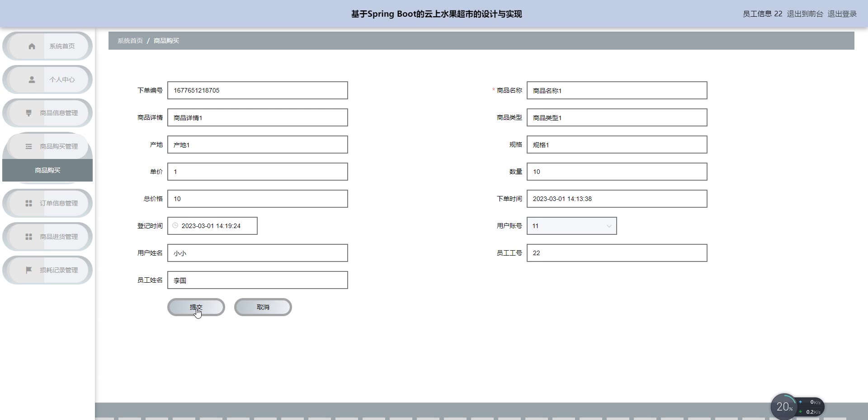The image size is (868, 420).
Task: Click the person icon beside 个人中心
Action: [32, 79]
